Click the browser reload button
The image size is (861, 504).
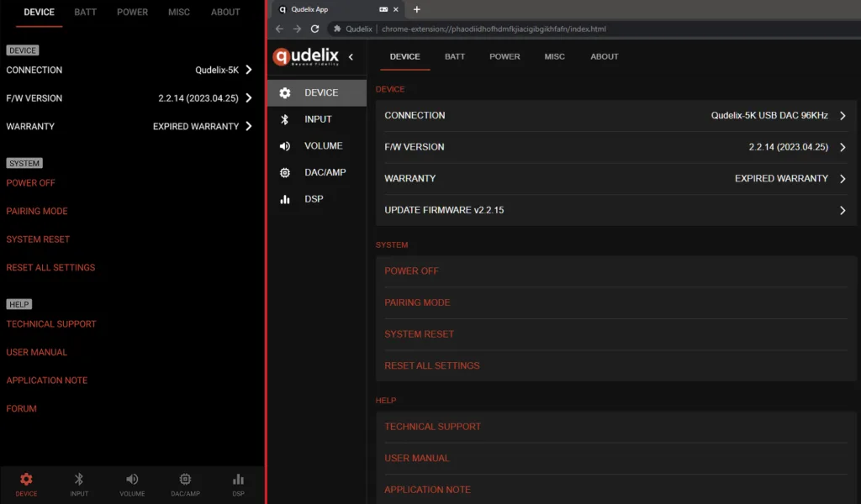coord(315,29)
